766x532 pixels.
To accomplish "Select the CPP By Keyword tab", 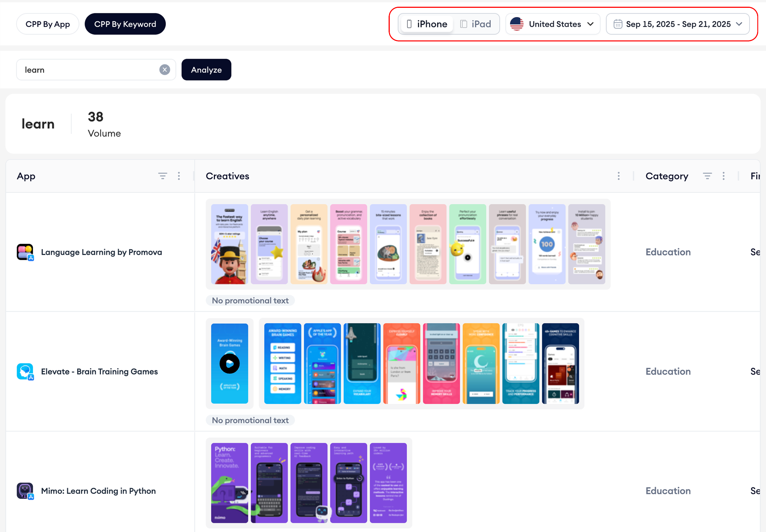I will 125,24.
